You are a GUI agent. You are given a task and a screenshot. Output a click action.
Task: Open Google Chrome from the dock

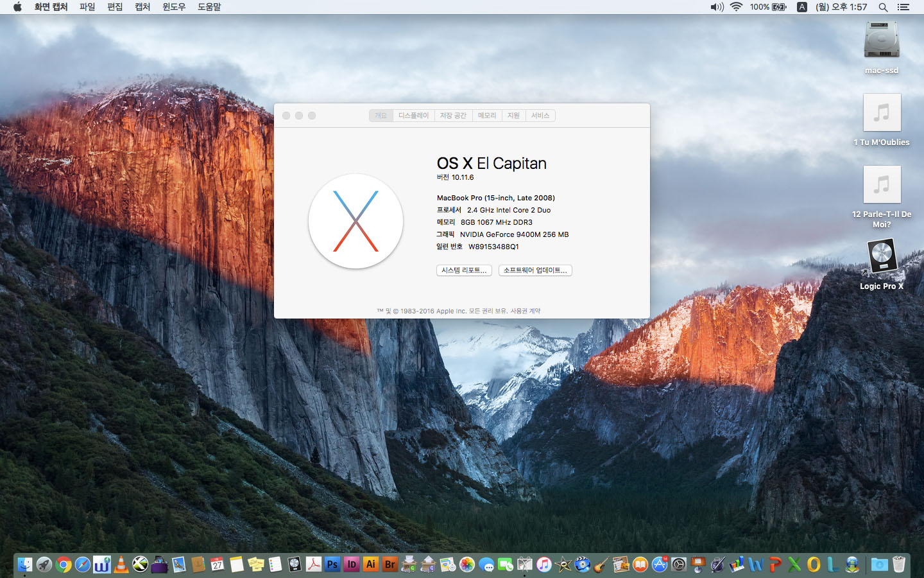pos(64,565)
